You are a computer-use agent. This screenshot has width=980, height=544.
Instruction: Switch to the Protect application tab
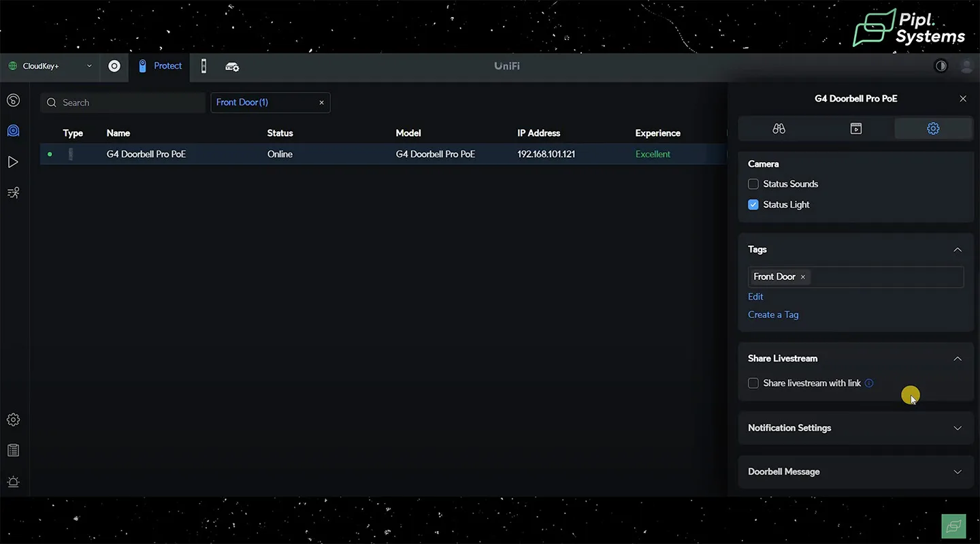(160, 66)
